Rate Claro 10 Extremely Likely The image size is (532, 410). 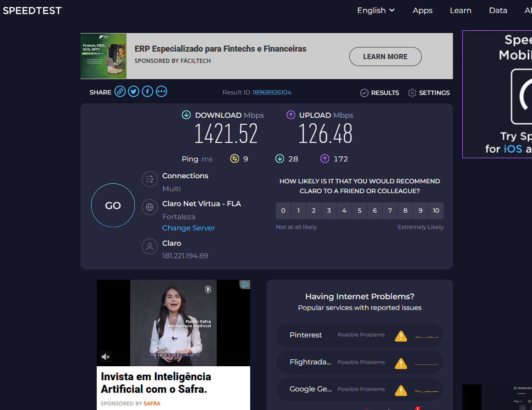(x=436, y=210)
